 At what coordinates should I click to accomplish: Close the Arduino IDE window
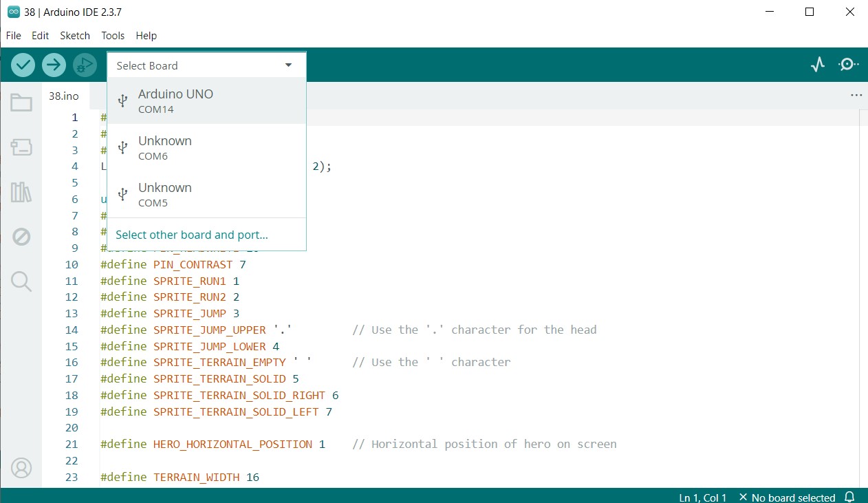(x=851, y=12)
